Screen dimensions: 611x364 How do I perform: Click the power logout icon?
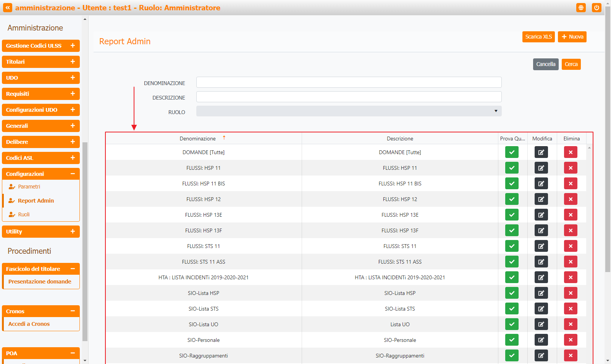tap(596, 8)
